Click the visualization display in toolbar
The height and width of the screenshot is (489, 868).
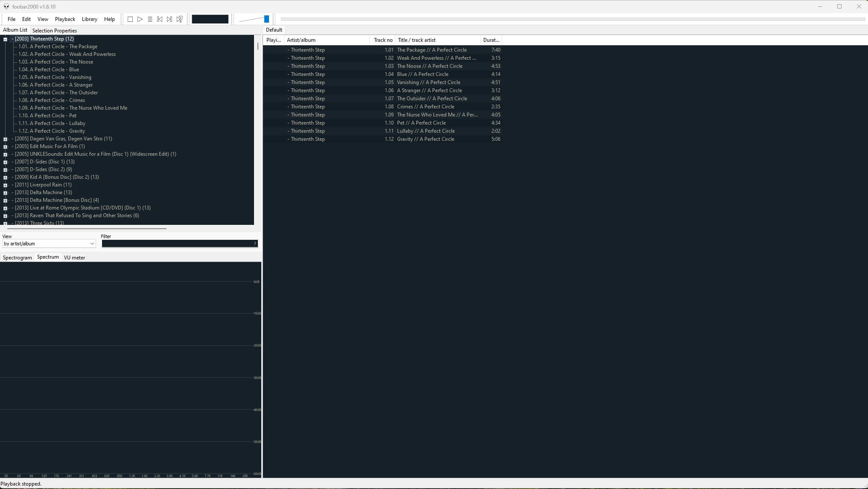pos(210,19)
